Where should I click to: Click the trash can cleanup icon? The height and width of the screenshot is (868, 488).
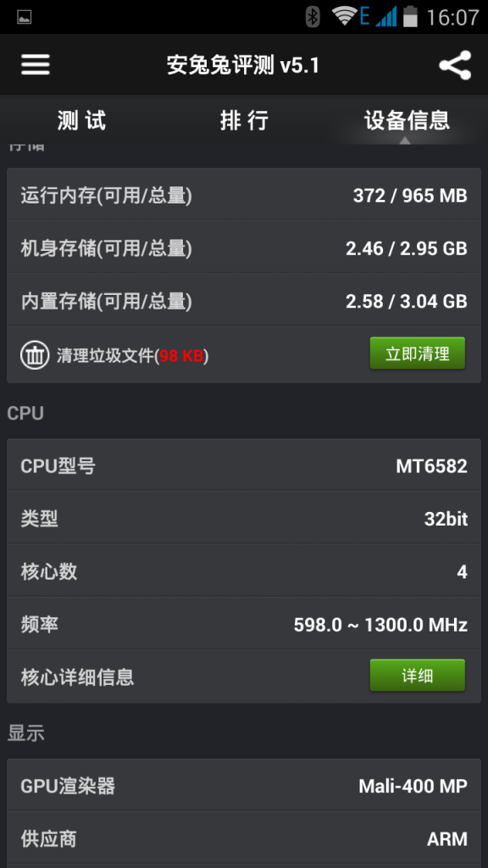[x=34, y=354]
